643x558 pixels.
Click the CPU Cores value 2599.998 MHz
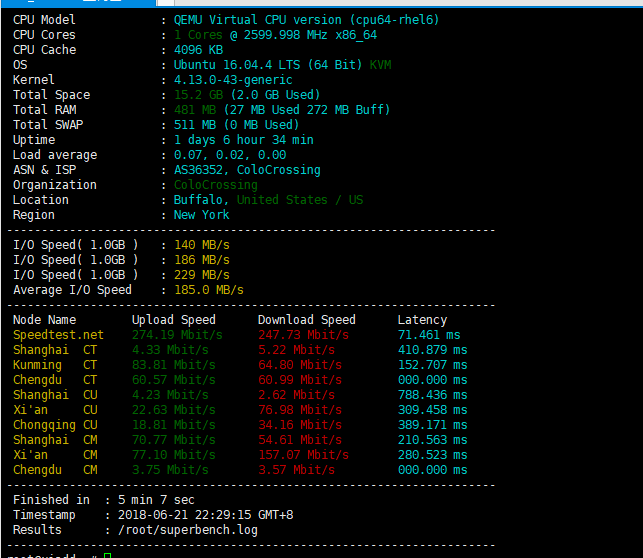coord(285,35)
